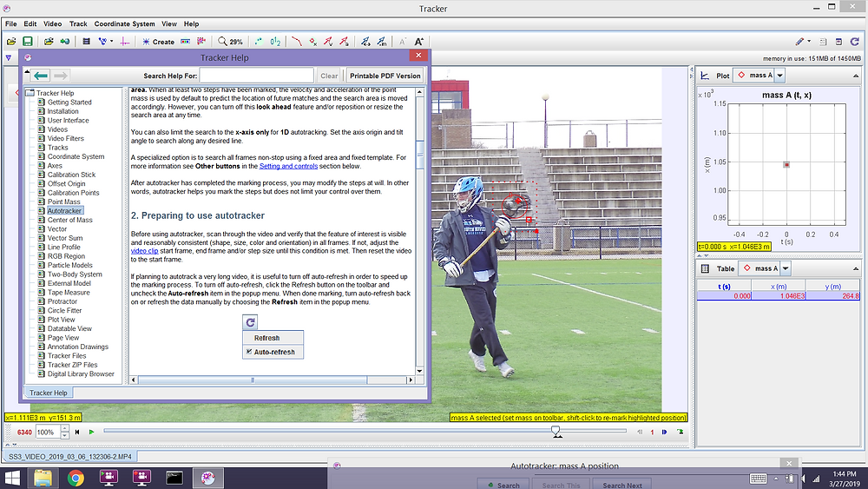Open the View menu
The height and width of the screenshot is (489, 868).
pos(169,23)
